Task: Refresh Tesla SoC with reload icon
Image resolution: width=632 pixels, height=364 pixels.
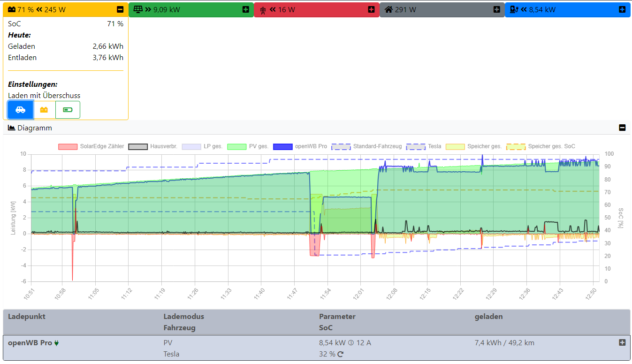Action: tap(341, 354)
